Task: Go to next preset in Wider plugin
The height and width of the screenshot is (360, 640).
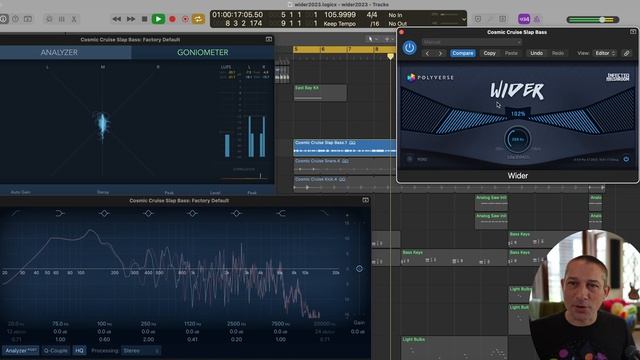Action: (x=440, y=53)
